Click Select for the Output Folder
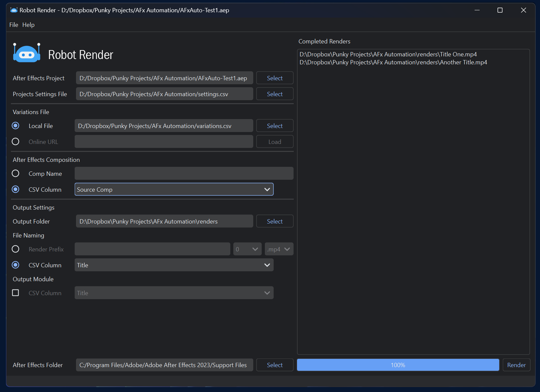The image size is (540, 392). pyautogui.click(x=275, y=221)
